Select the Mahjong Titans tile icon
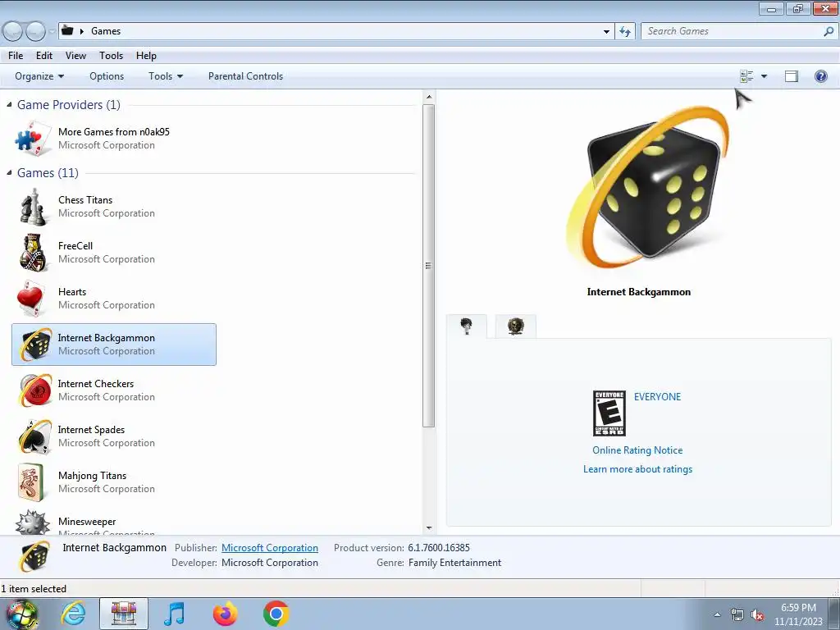840x630 pixels. click(32, 482)
